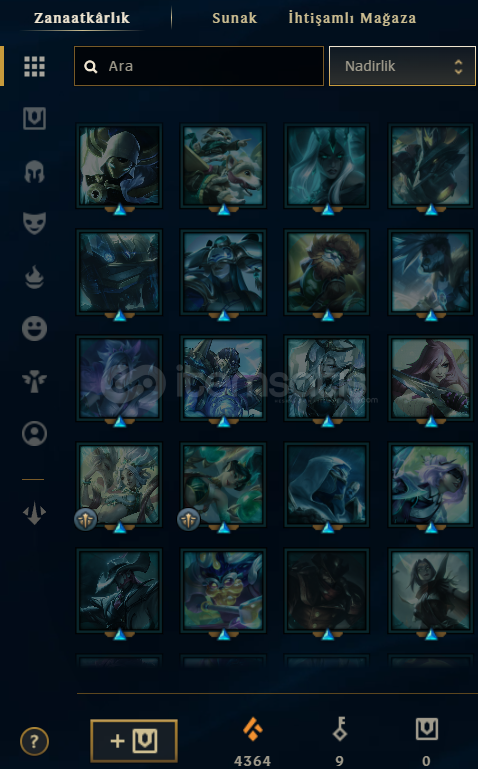Expand the Nadirlik sort dropdown
This screenshot has width=478, height=769.
tap(402, 66)
